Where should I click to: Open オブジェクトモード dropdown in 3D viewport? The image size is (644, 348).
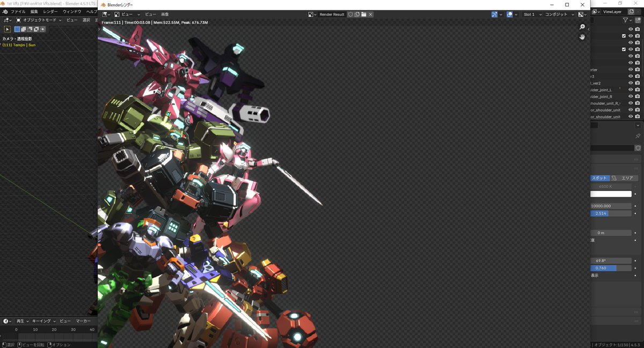[39, 20]
